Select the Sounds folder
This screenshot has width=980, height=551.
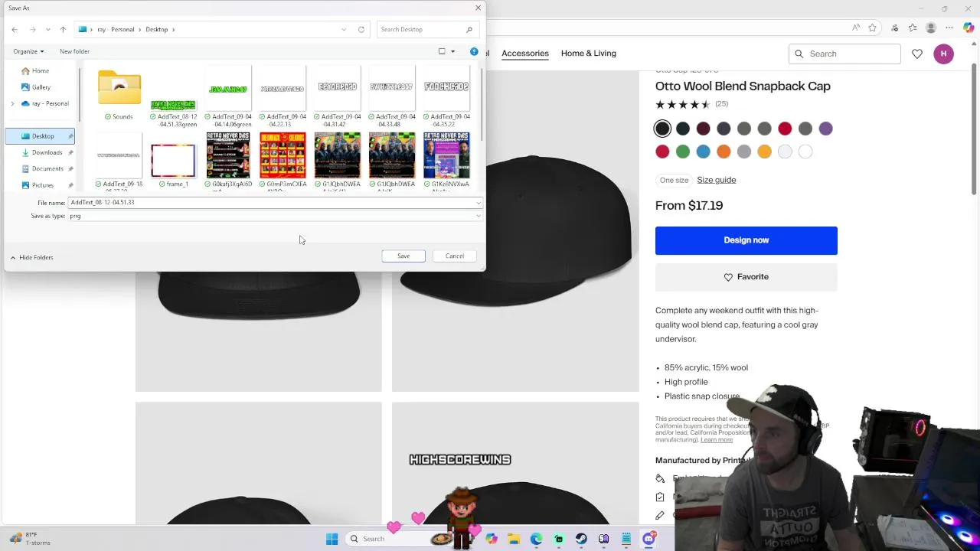click(119, 96)
